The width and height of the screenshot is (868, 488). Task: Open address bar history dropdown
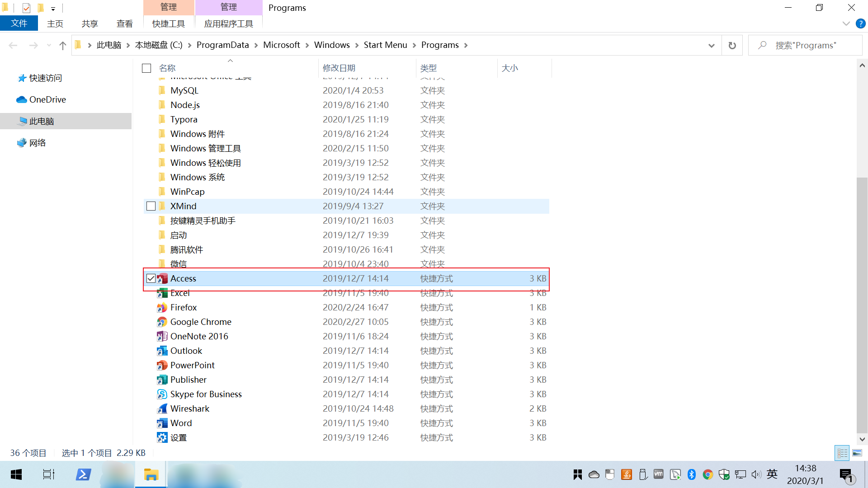(x=711, y=45)
